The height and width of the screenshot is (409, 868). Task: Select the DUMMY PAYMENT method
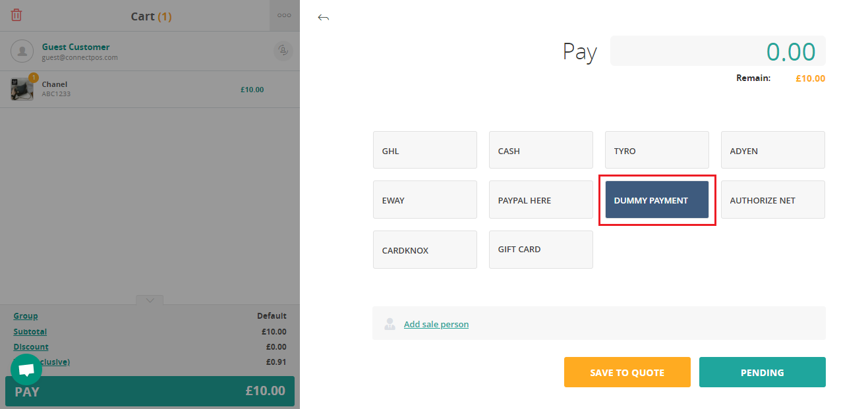(657, 200)
